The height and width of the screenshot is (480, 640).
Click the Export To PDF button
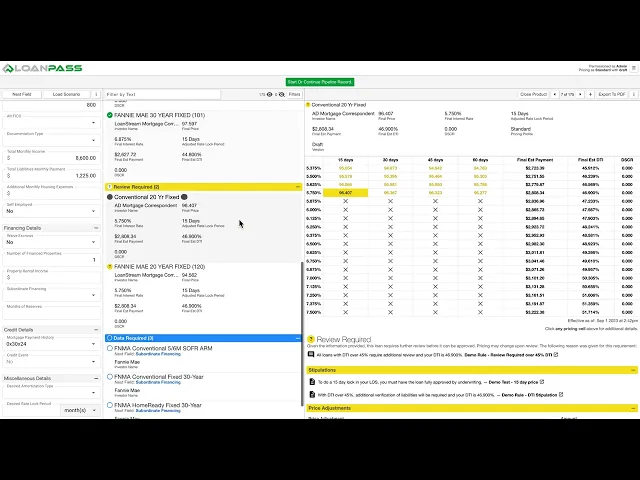[612, 94]
